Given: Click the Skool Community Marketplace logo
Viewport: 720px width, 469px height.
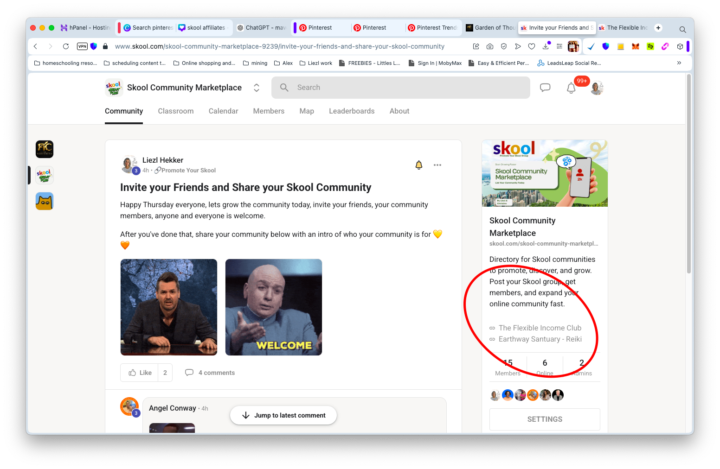Looking at the screenshot, I should pyautogui.click(x=113, y=88).
